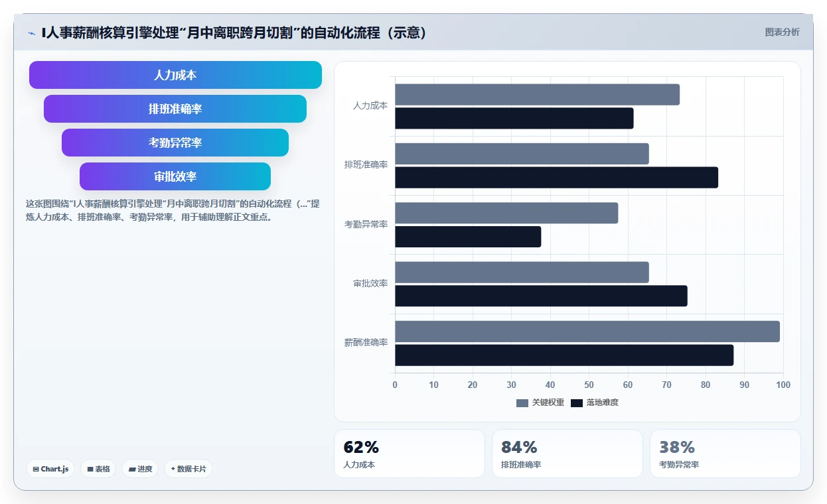Click the x-axis tick value 30
The width and height of the screenshot is (827, 504).
tap(511, 385)
